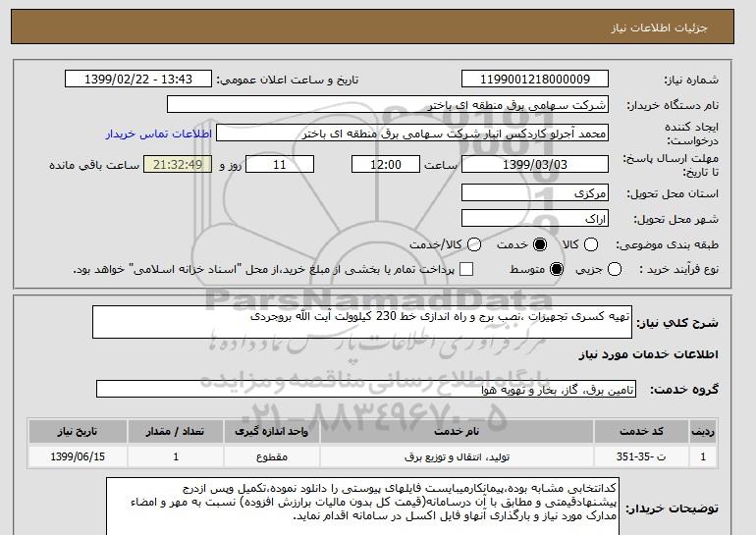Click the general need description text box

tap(362, 322)
